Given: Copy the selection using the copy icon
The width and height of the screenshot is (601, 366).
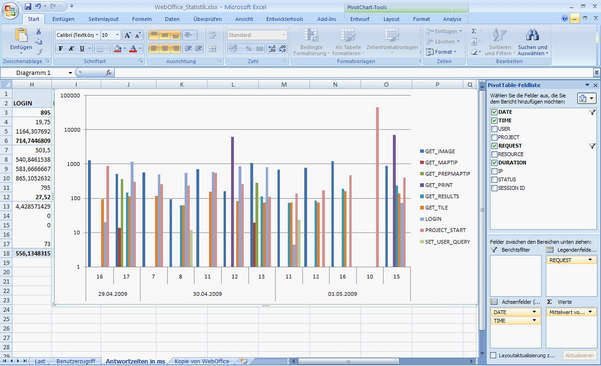Looking at the screenshot, I should coord(39,42).
